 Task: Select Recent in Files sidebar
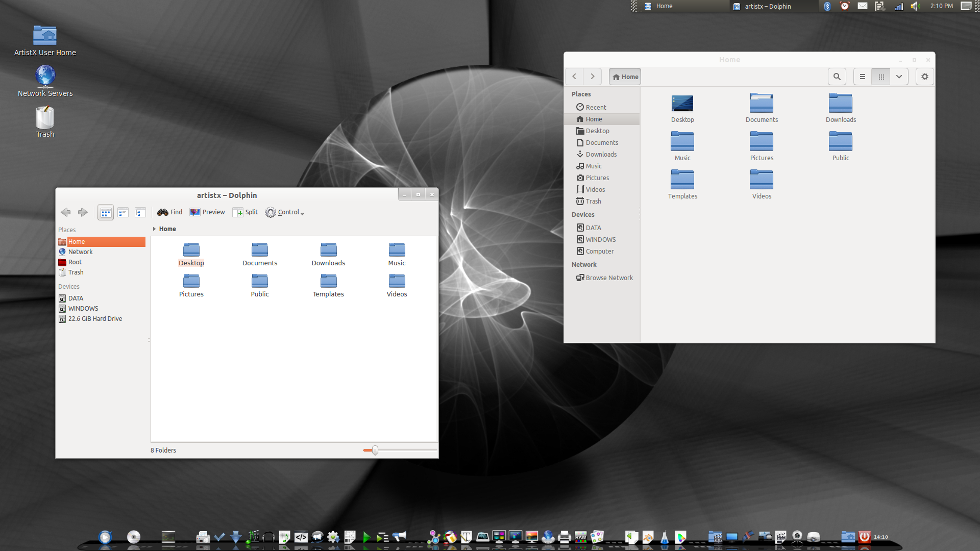pyautogui.click(x=596, y=107)
